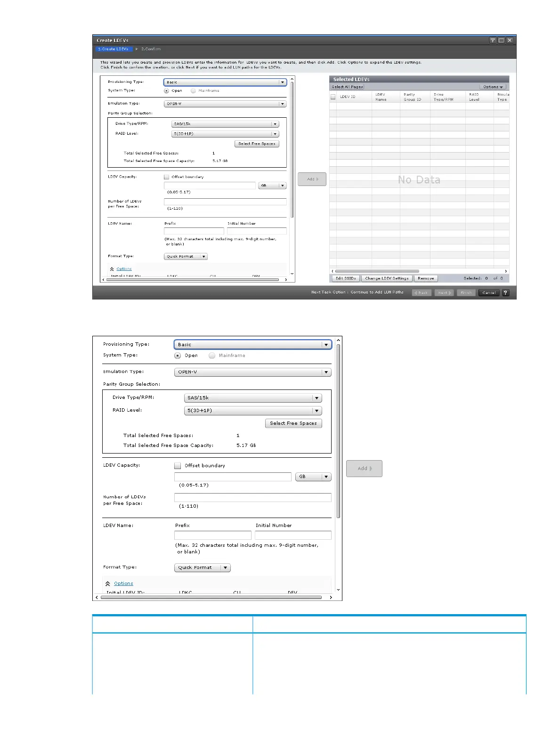Open Emulation Type OPEN-V dropdown in wizard window

(x=225, y=104)
